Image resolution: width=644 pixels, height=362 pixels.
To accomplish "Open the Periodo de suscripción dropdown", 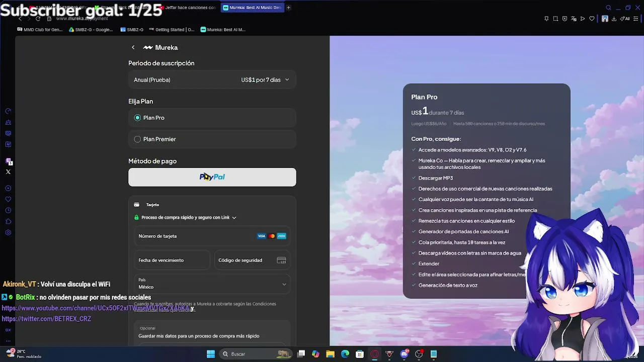I will coord(212,80).
